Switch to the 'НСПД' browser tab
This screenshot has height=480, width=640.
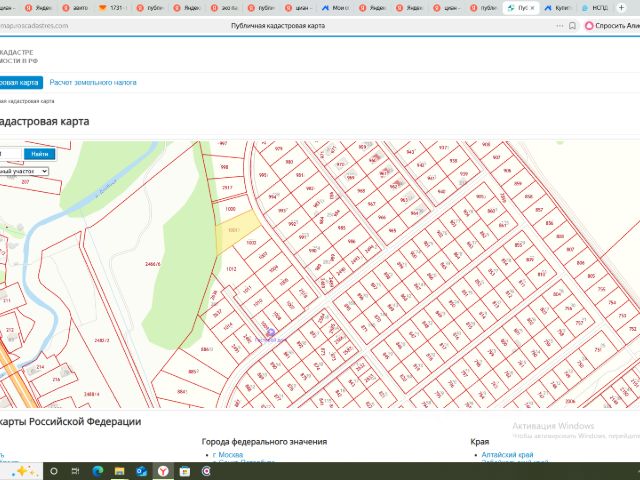click(x=595, y=8)
